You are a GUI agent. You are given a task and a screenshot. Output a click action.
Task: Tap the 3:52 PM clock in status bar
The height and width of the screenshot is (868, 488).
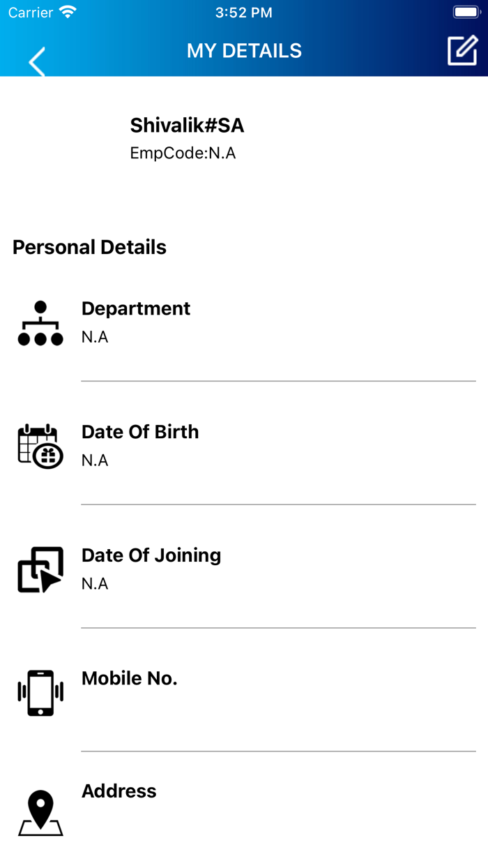(x=244, y=13)
